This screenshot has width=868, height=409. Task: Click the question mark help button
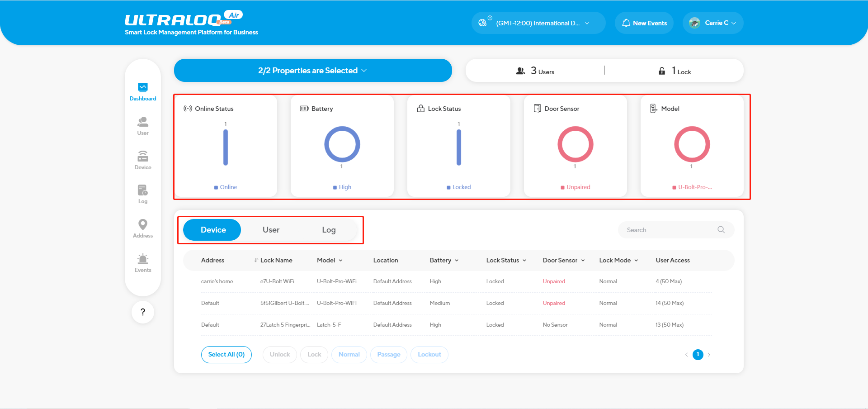pos(143,312)
